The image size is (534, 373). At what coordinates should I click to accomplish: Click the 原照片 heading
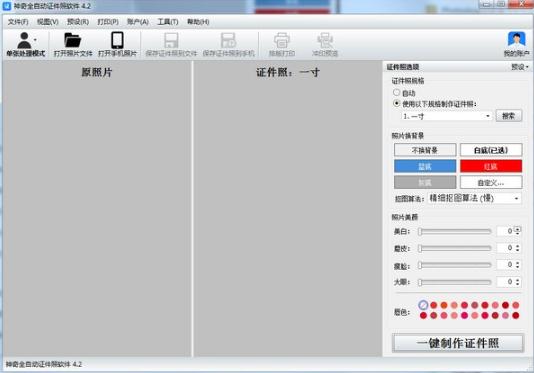coord(97,72)
